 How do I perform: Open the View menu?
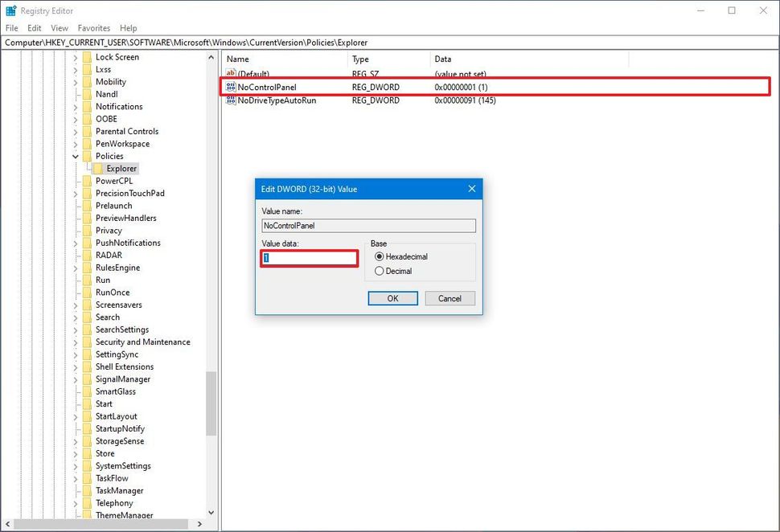(x=59, y=27)
